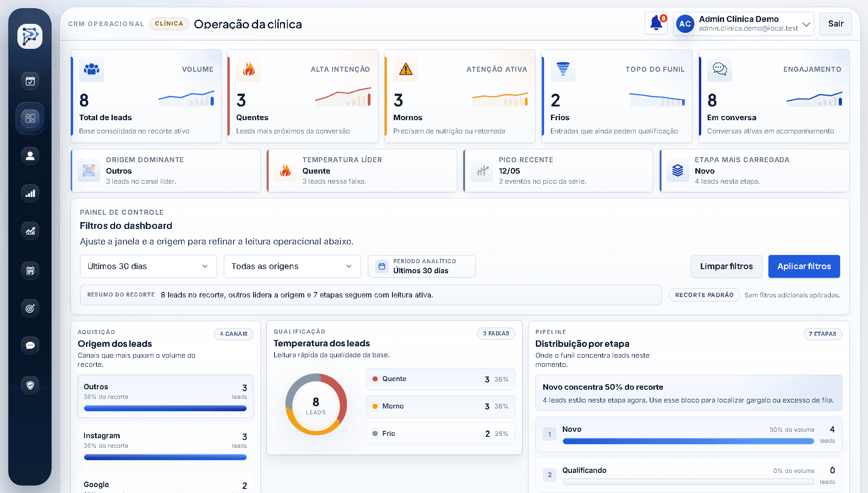This screenshot has height=493, width=868.
Task: Click the Quentes sparkline chart
Action: coord(343,97)
